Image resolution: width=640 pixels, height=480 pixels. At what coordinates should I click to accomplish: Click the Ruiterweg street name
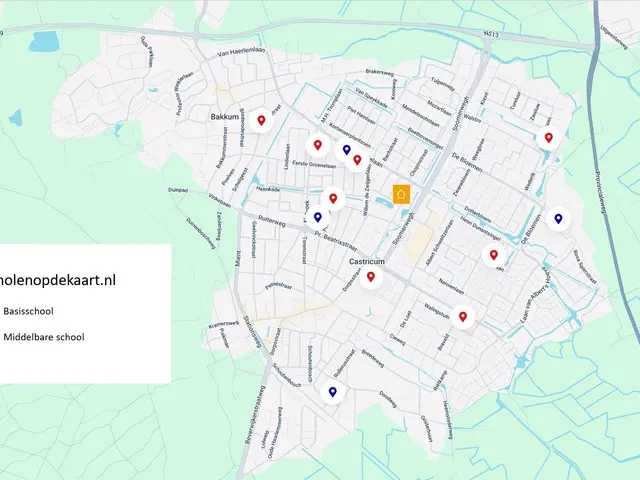click(271, 220)
